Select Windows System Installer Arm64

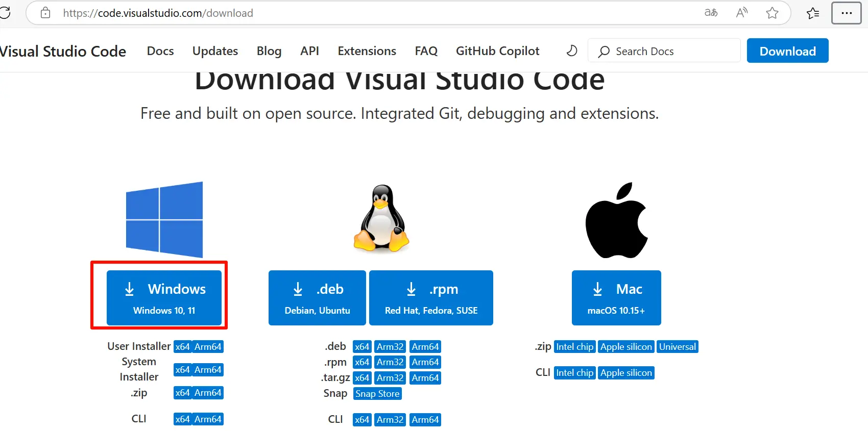(x=208, y=370)
